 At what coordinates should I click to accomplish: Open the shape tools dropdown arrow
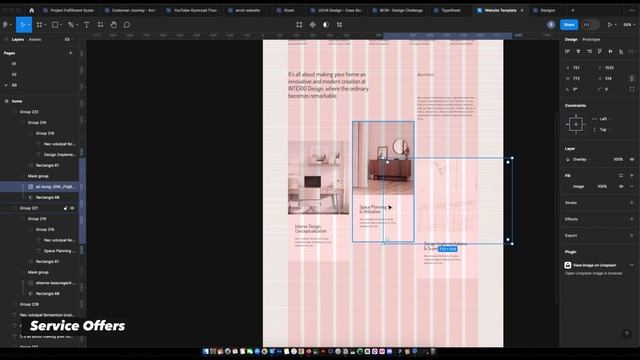coord(61,25)
